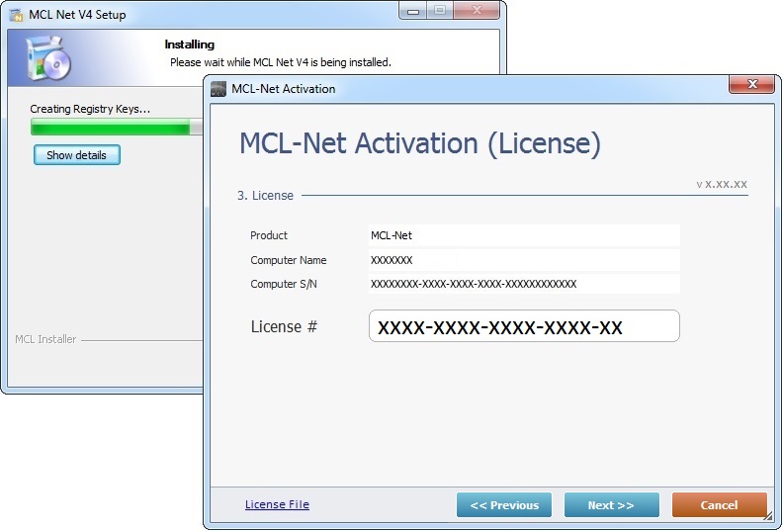Select the Computer S/N field

pyautogui.click(x=524, y=284)
